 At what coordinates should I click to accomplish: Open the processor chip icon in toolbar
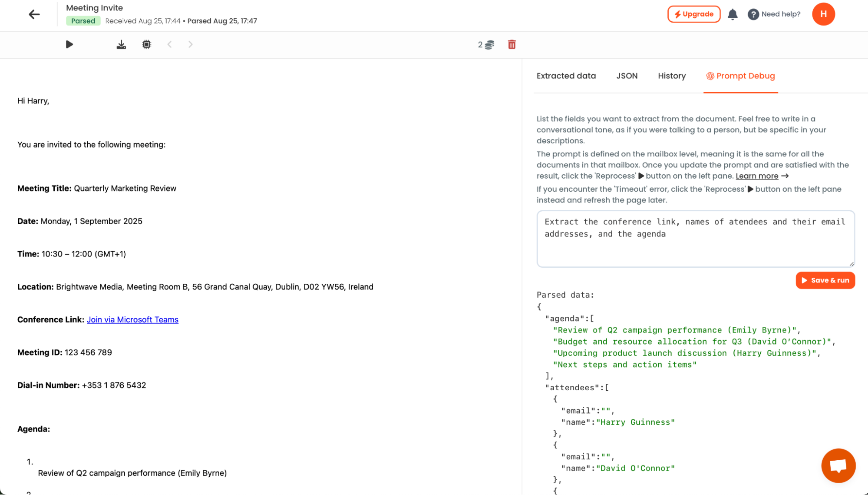click(147, 44)
